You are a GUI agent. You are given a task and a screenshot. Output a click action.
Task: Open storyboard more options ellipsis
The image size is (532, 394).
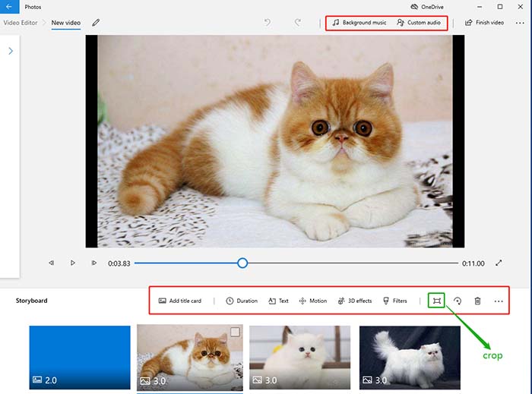click(x=499, y=301)
